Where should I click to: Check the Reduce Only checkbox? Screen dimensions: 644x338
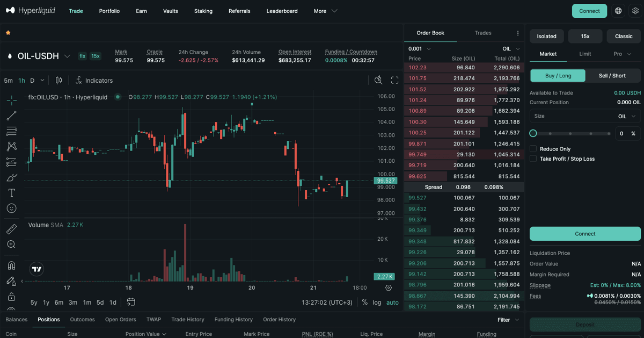[533, 149]
